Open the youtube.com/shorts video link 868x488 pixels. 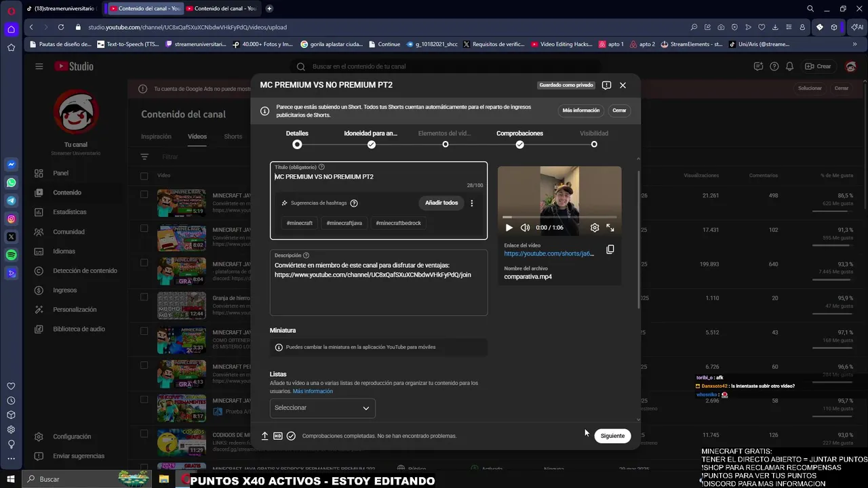point(549,253)
